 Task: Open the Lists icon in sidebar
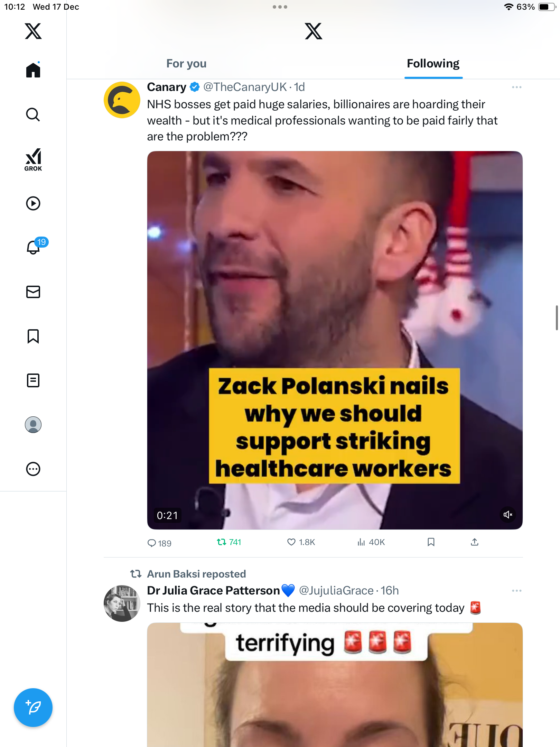(33, 380)
